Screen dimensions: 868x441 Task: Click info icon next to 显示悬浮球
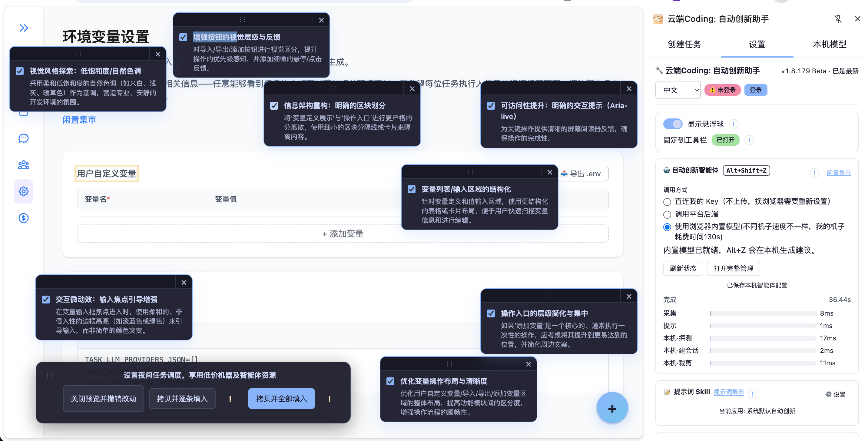click(x=733, y=124)
